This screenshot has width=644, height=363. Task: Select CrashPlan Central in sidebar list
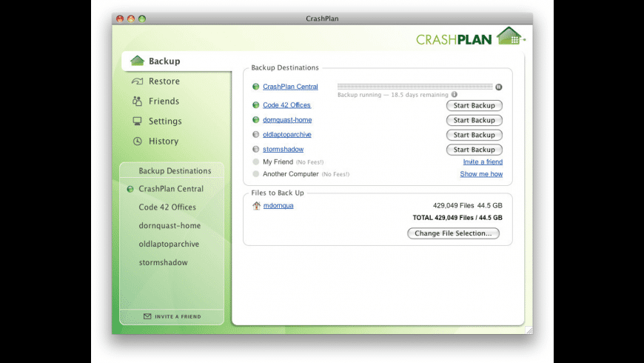coord(171,189)
